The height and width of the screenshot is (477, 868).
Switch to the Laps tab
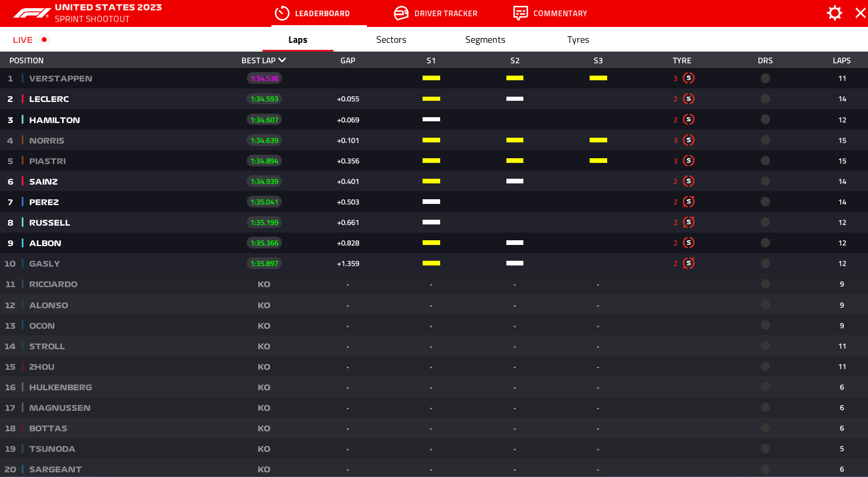[x=298, y=40]
